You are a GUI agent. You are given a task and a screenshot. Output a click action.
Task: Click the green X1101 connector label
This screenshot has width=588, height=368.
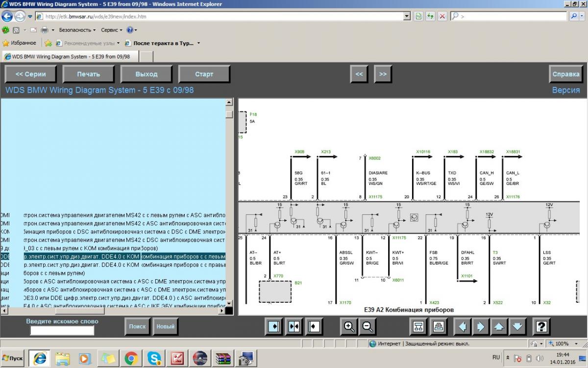tap(466, 276)
